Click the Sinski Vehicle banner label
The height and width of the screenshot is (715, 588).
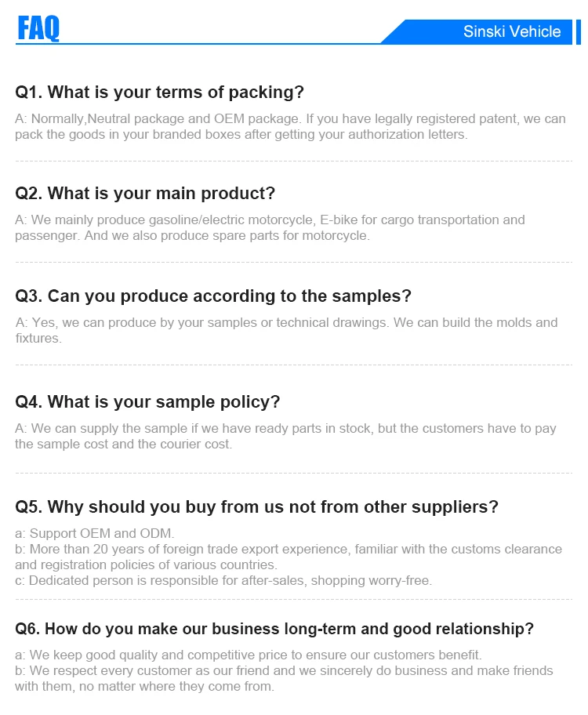(511, 31)
